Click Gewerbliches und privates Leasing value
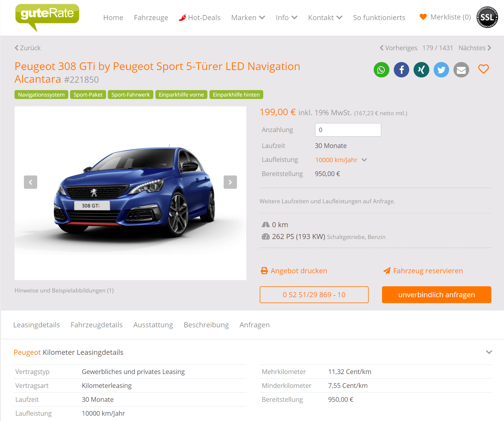This screenshot has height=421, width=504. tap(133, 372)
